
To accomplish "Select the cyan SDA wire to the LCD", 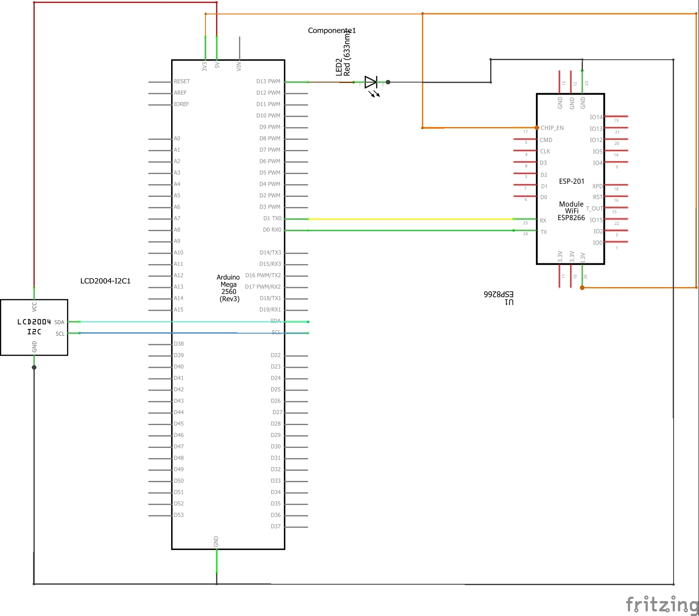I will pos(194,322).
